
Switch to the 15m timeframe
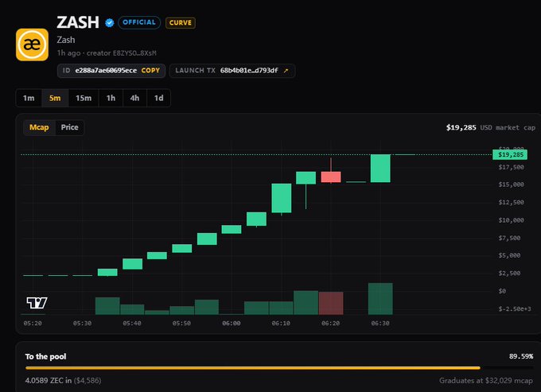84,98
